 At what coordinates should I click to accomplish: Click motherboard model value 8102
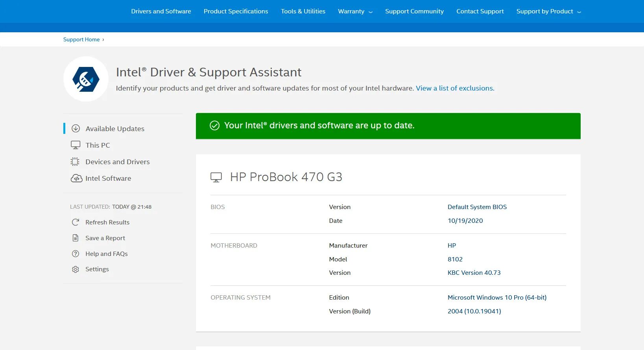coord(455,259)
